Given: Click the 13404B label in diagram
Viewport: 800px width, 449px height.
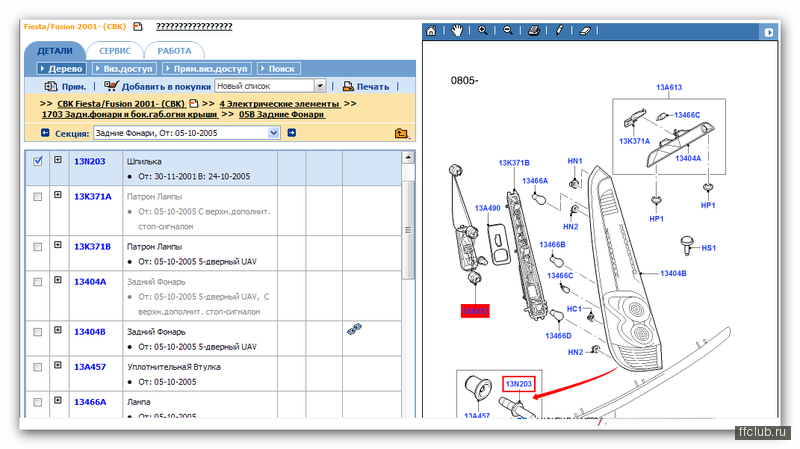Looking at the screenshot, I should click(x=673, y=273).
